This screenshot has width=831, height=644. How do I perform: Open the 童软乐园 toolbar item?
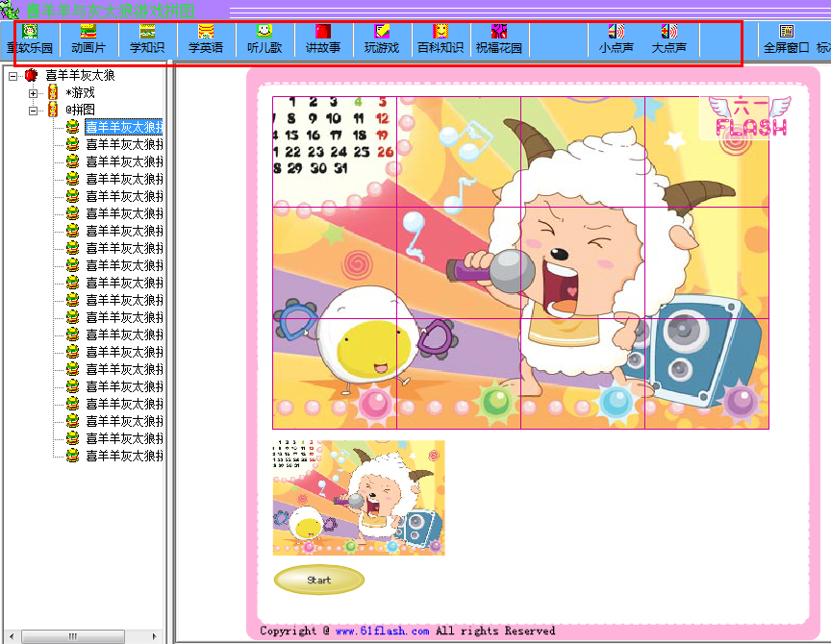click(x=30, y=40)
